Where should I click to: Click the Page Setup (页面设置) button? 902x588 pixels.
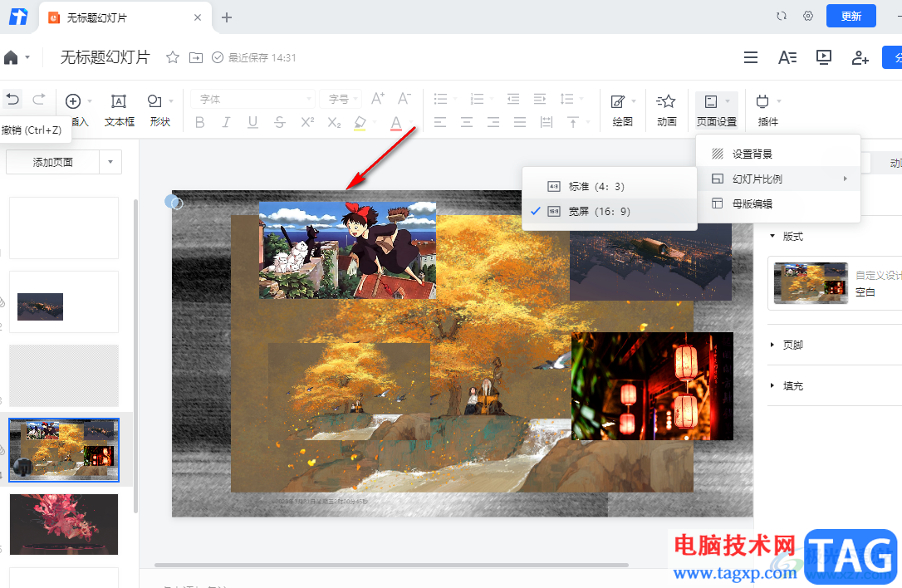(x=716, y=110)
